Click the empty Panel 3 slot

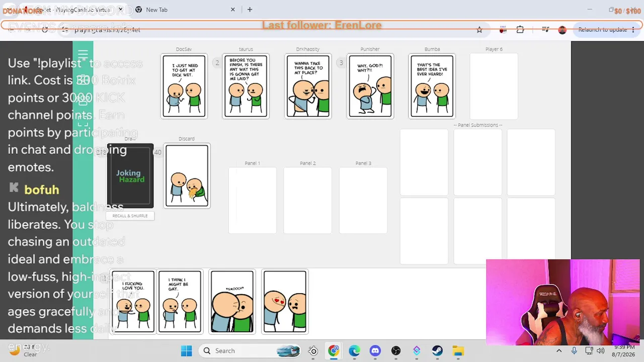363,201
